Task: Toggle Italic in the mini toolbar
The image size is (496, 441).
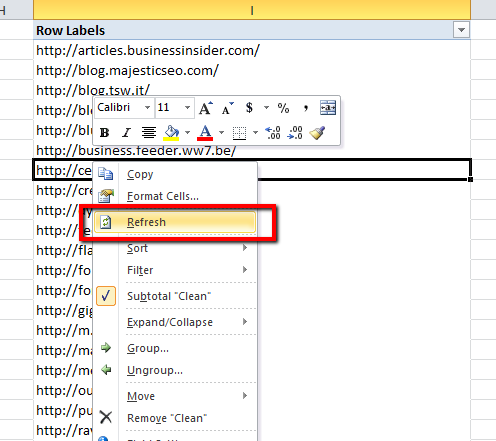Action: click(x=126, y=133)
